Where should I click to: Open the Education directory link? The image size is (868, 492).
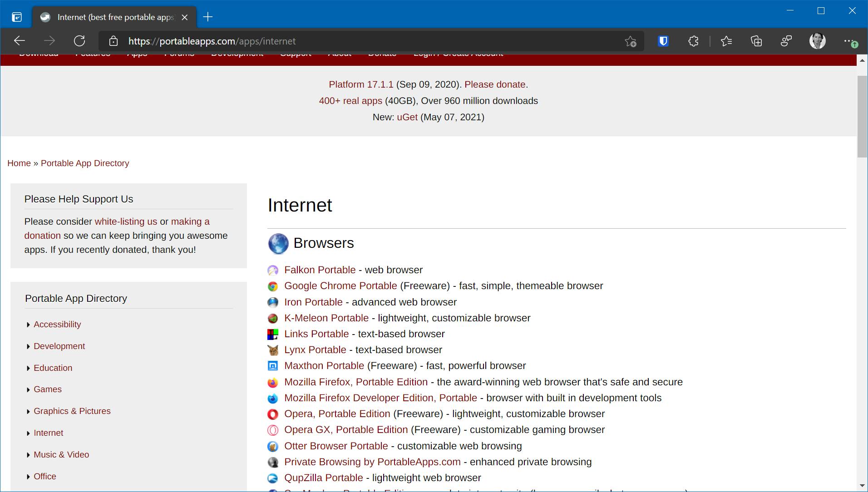click(53, 368)
